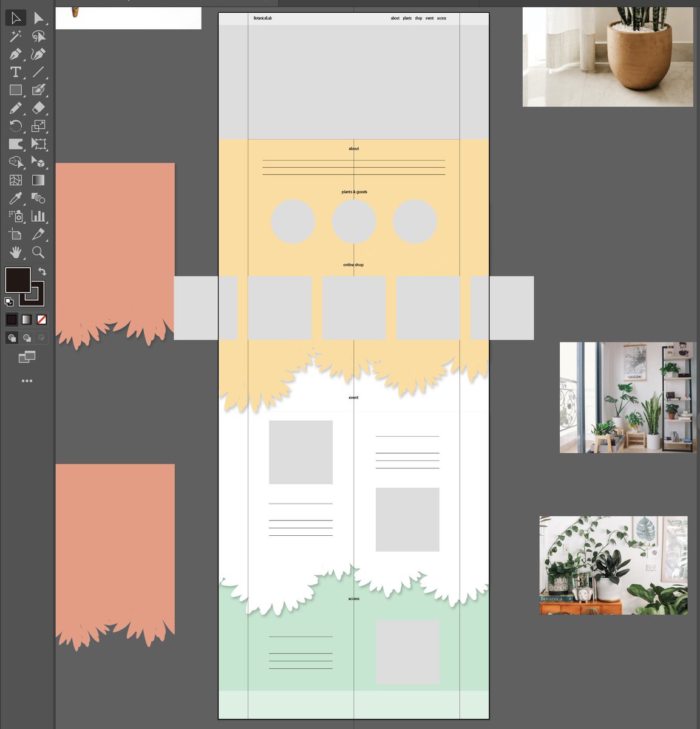
Task: Enable Draw Behind mode
Action: [x=27, y=338]
